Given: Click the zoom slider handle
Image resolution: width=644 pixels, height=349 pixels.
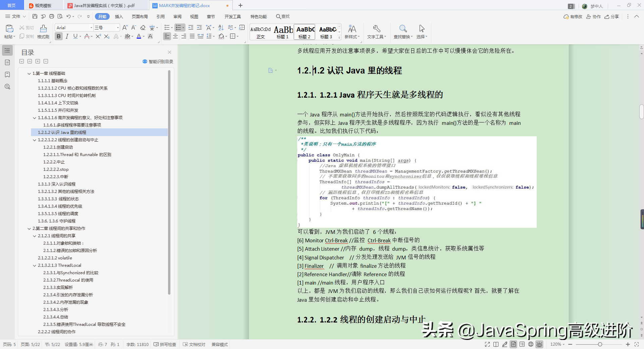Looking at the screenshot, I should (600, 344).
